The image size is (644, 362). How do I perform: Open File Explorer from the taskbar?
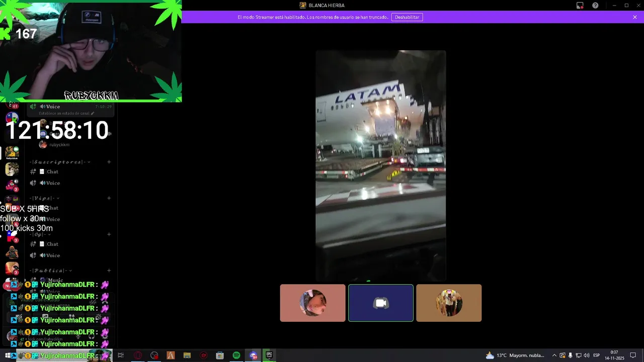pos(187,355)
